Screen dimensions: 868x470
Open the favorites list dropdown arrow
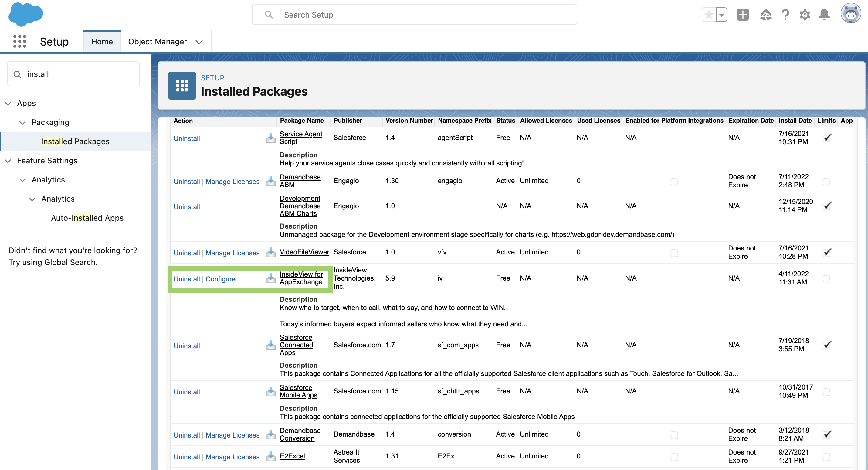click(x=721, y=15)
